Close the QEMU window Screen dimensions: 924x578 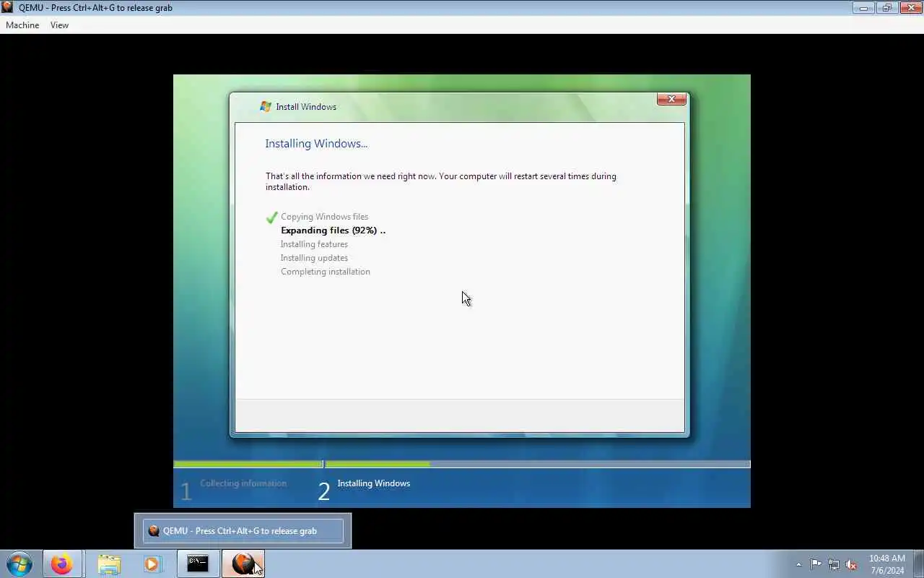[910, 7]
